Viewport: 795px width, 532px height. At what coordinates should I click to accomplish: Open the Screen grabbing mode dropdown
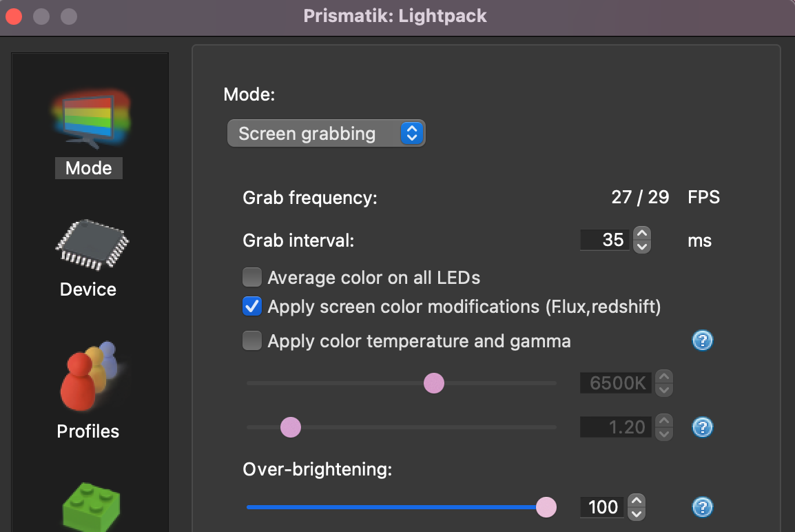pos(326,133)
